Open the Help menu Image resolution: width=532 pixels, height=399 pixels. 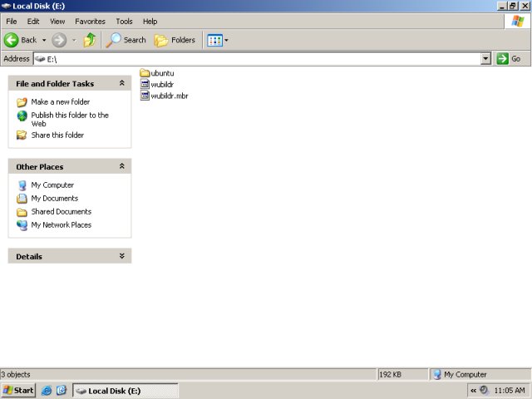click(x=150, y=22)
